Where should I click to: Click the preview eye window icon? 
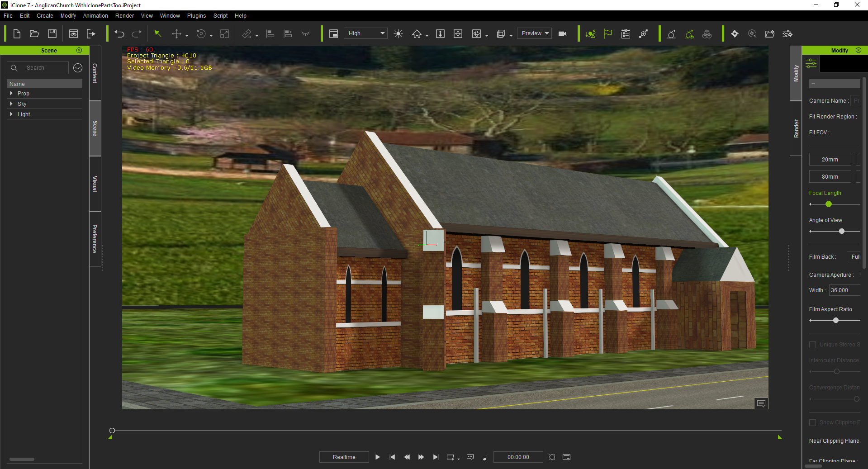(x=73, y=33)
